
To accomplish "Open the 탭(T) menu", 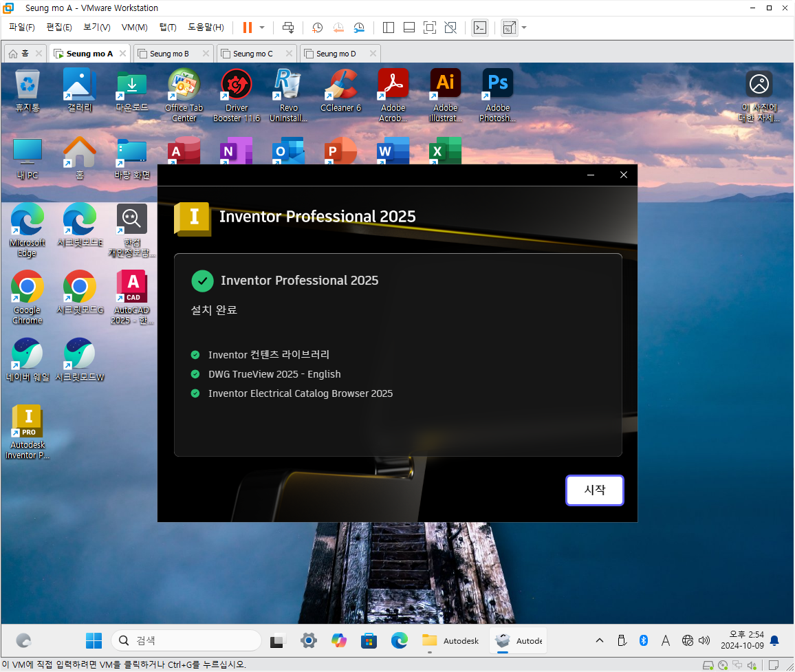I will pyautogui.click(x=168, y=28).
